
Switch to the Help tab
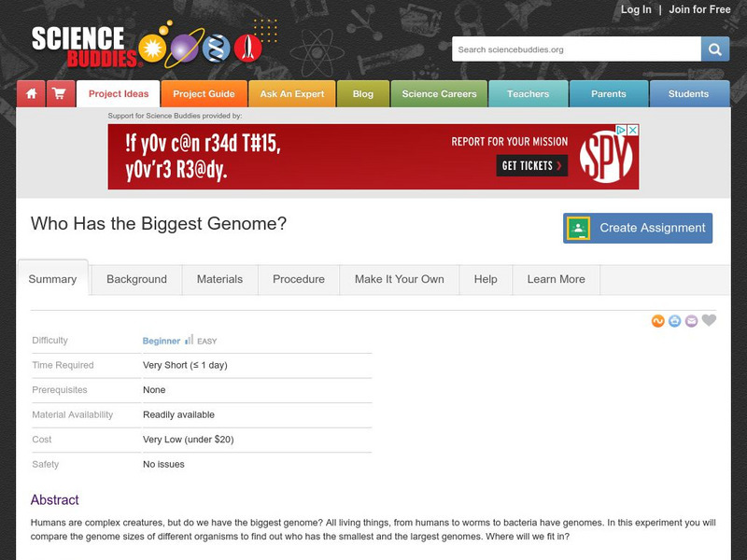[486, 279]
